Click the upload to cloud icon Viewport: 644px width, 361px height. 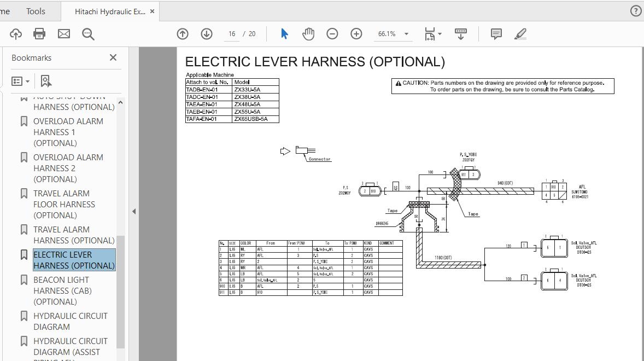point(16,34)
